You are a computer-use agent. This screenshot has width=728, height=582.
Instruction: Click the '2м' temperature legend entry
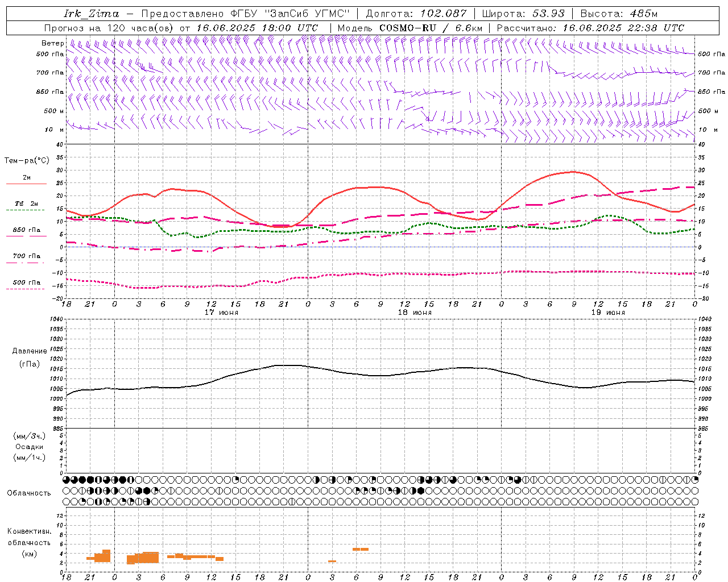coord(27,177)
